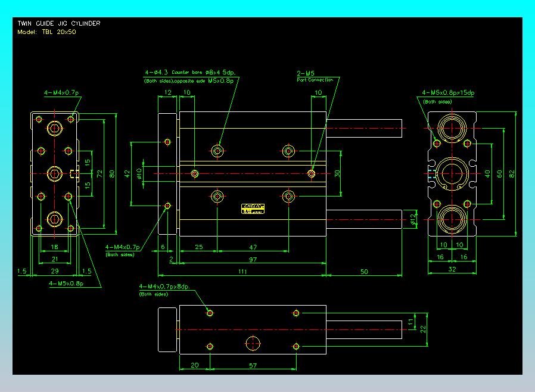Click the large port circle in bottom view
The width and height of the screenshot is (535, 392).
(x=253, y=343)
